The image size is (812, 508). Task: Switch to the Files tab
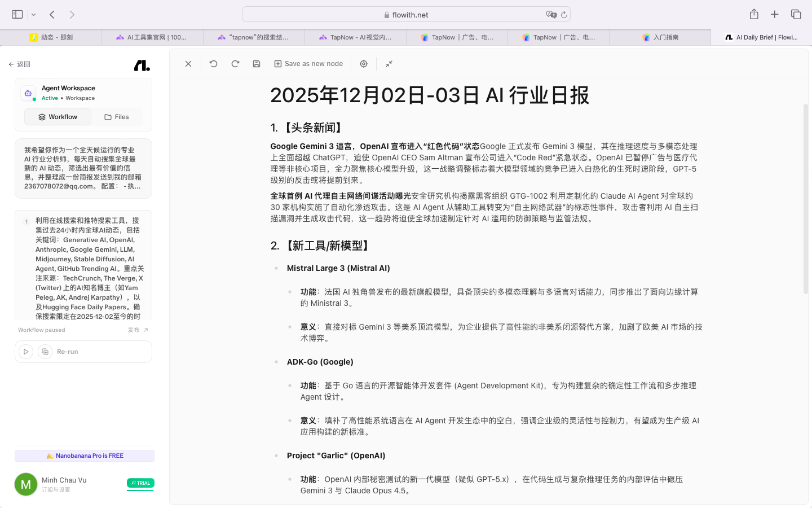pos(117,117)
